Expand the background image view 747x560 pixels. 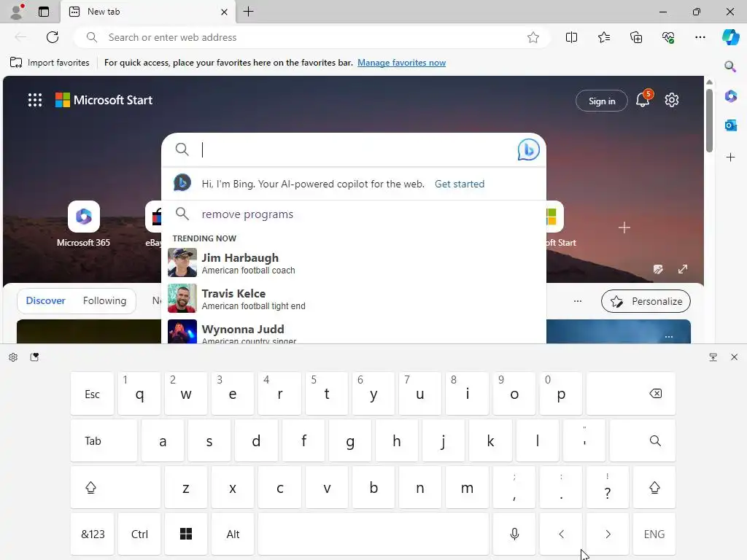click(683, 269)
